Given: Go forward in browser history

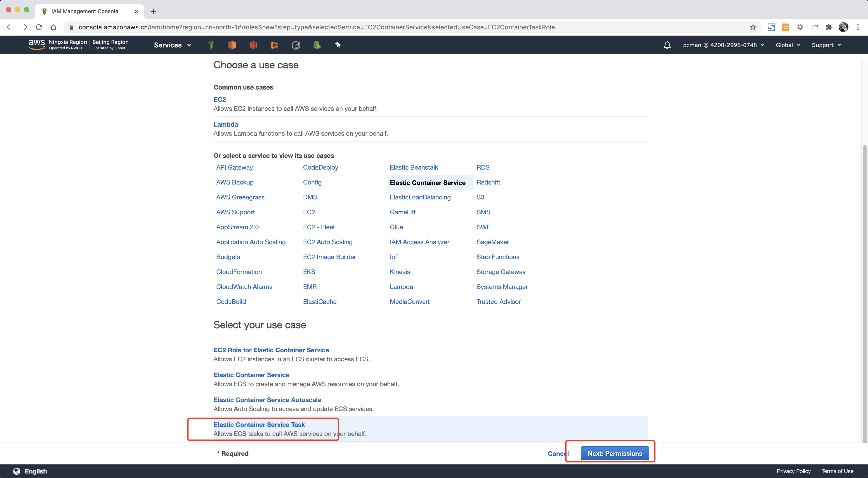Looking at the screenshot, I should tap(24, 27).
